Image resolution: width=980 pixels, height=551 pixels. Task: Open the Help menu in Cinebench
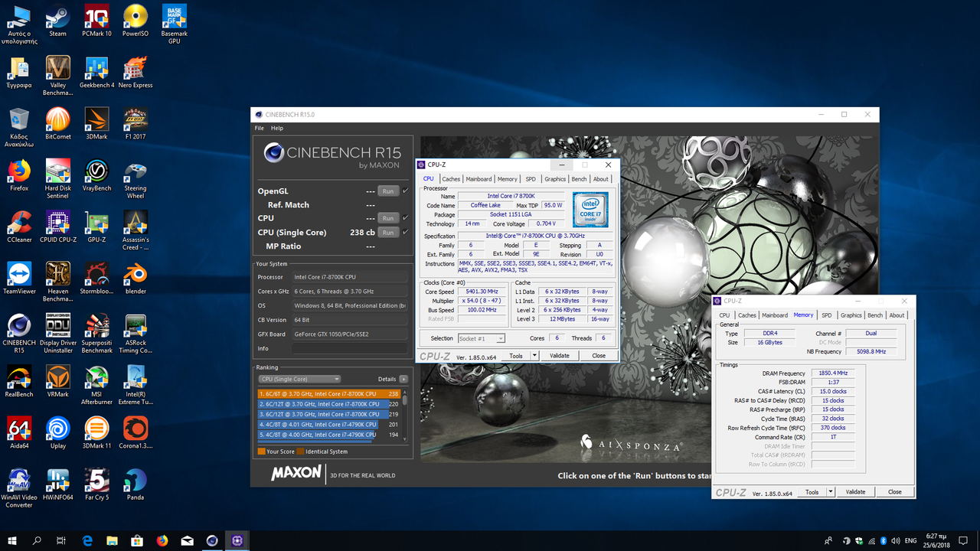click(x=277, y=128)
